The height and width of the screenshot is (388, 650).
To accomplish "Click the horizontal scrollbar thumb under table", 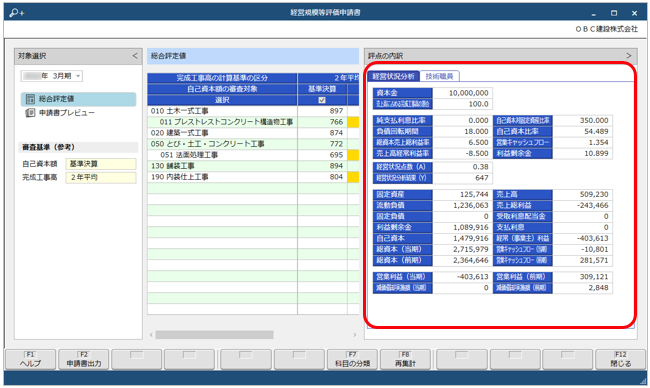I will [214, 335].
